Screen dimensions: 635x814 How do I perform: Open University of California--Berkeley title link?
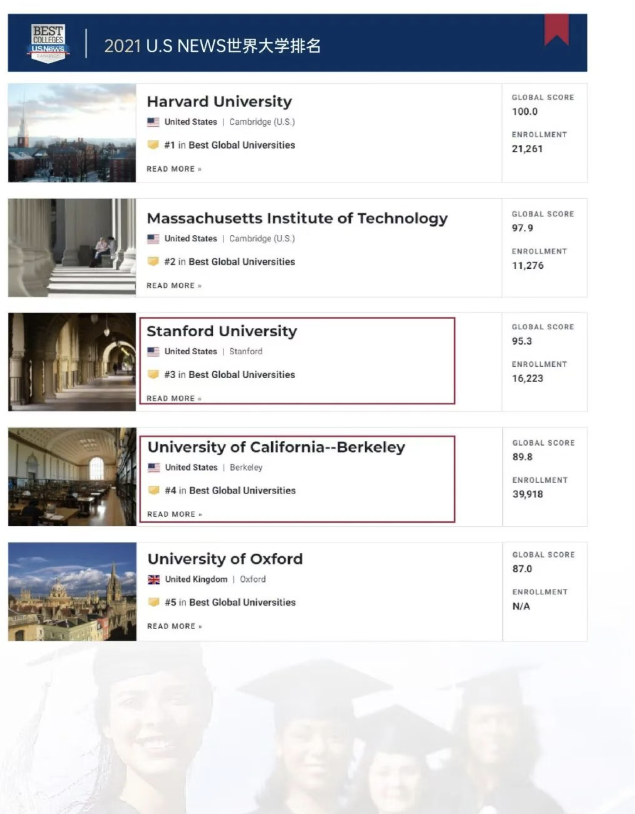(x=276, y=447)
